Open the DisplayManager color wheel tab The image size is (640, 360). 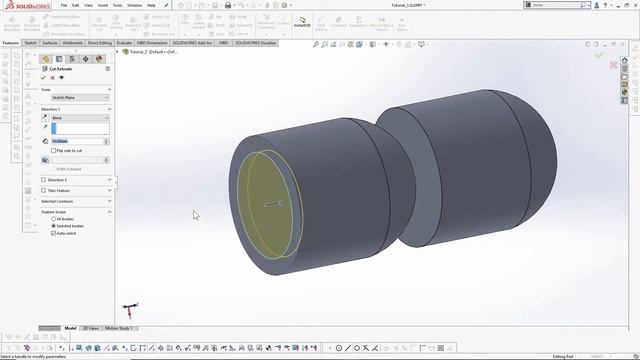[99, 59]
